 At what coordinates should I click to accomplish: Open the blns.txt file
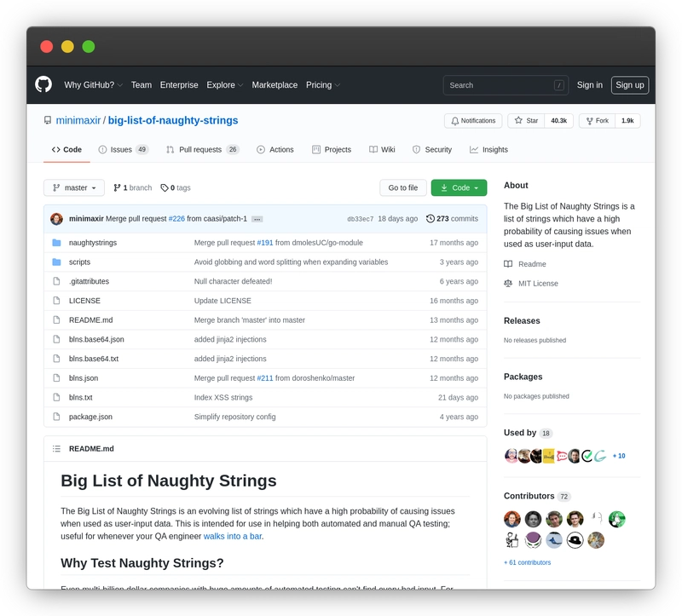pos(80,397)
